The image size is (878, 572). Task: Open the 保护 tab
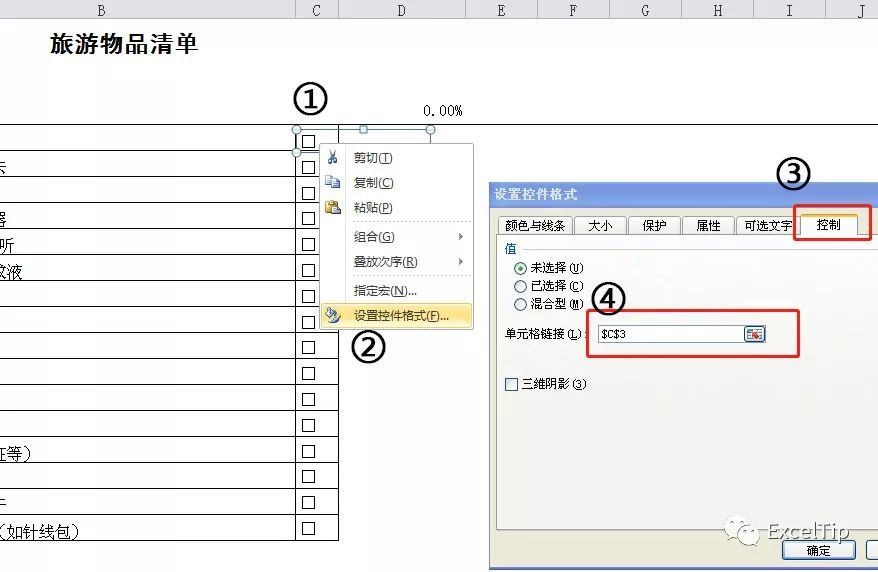click(654, 226)
